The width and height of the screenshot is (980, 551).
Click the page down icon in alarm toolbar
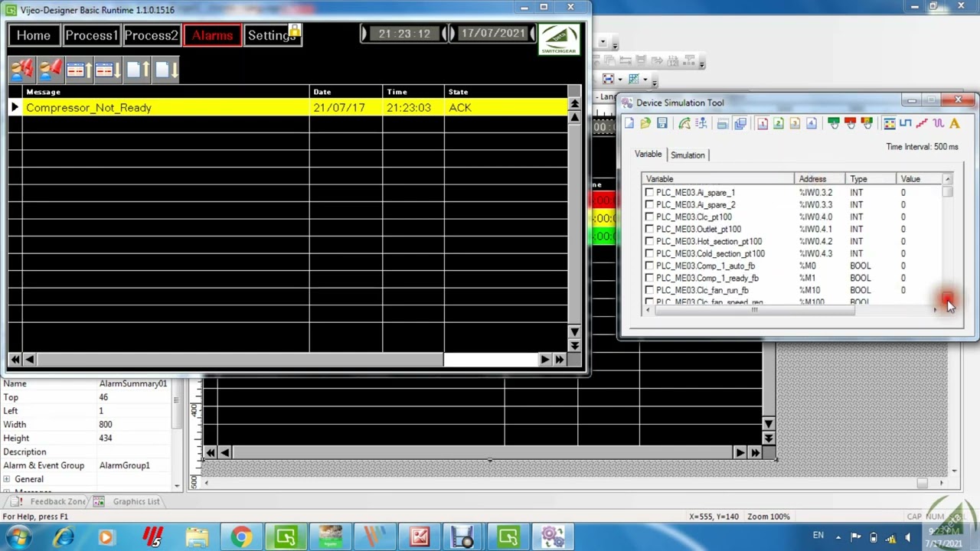coord(166,70)
